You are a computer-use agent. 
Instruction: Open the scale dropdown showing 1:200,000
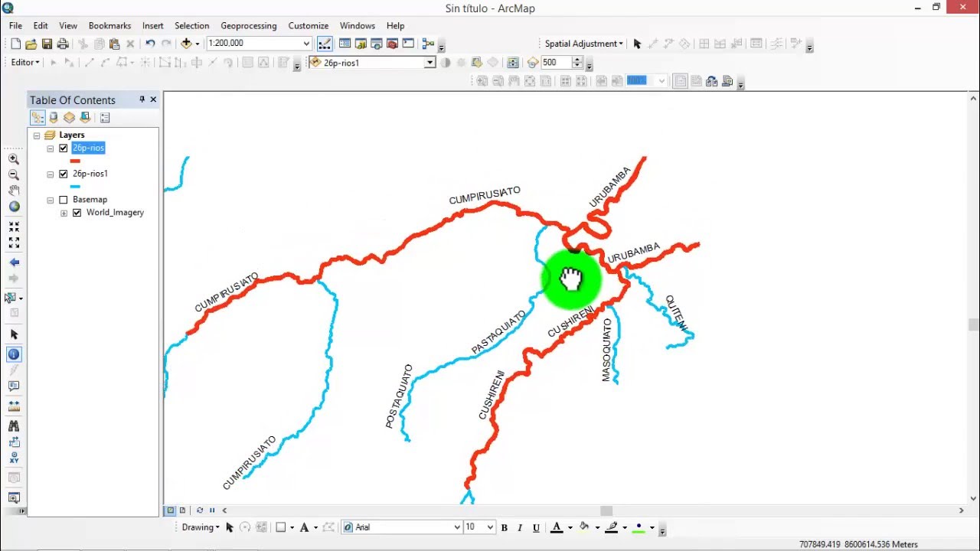point(305,43)
